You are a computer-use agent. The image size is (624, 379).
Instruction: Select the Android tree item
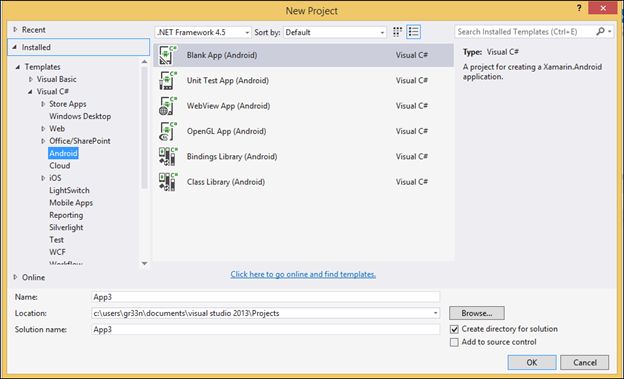63,153
